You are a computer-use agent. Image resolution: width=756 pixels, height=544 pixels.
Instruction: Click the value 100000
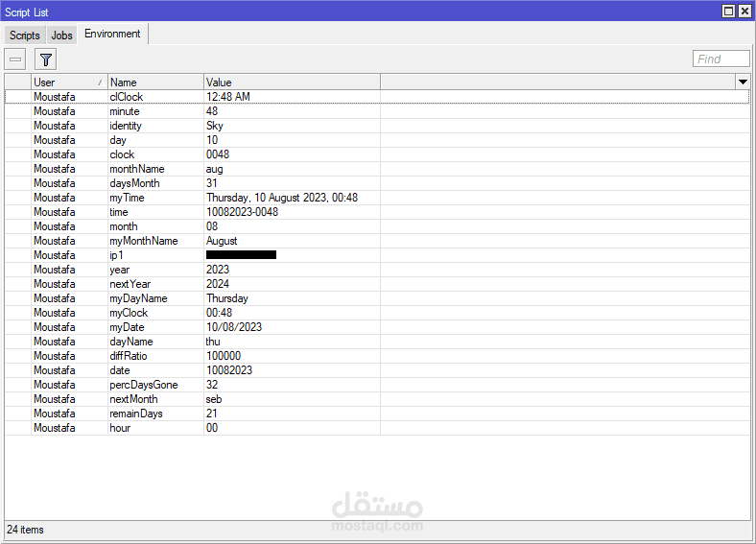coord(224,356)
